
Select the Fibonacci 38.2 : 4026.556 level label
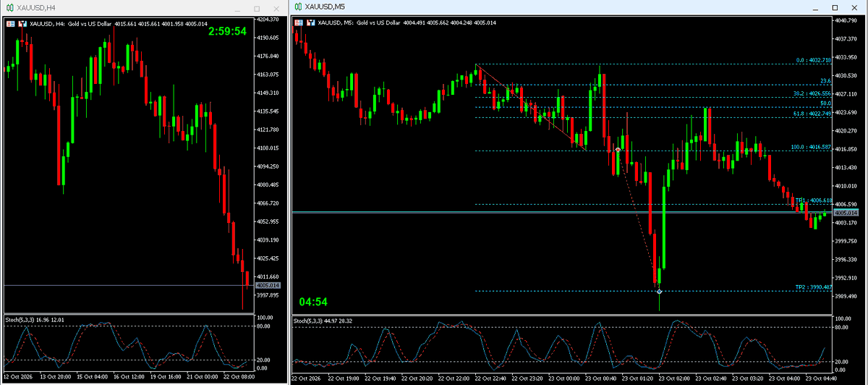[x=813, y=94]
